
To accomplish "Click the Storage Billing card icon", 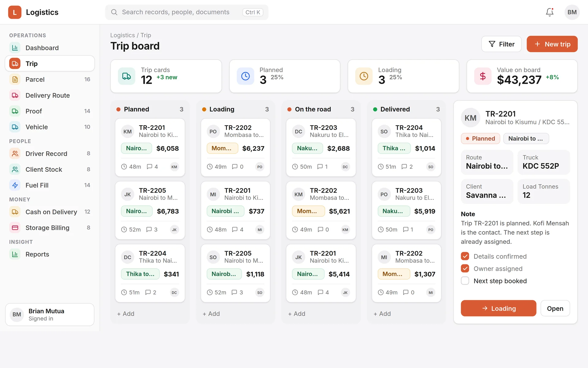I will point(15,228).
